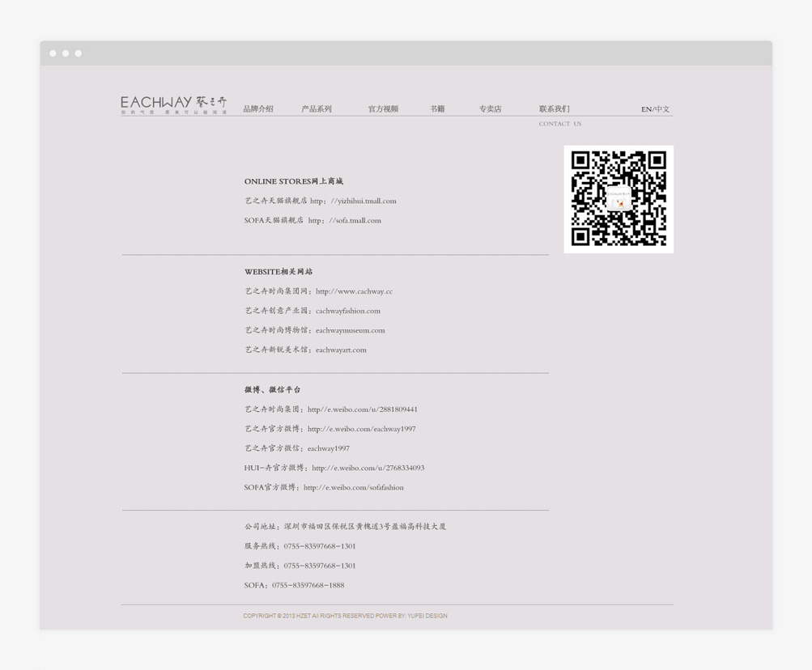This screenshot has width=812, height=670.
Task: Click 联系我们 in the top navigation
Action: (555, 109)
